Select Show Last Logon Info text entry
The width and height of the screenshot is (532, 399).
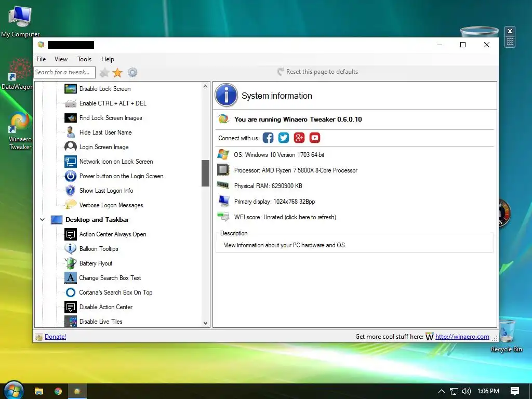click(x=106, y=191)
